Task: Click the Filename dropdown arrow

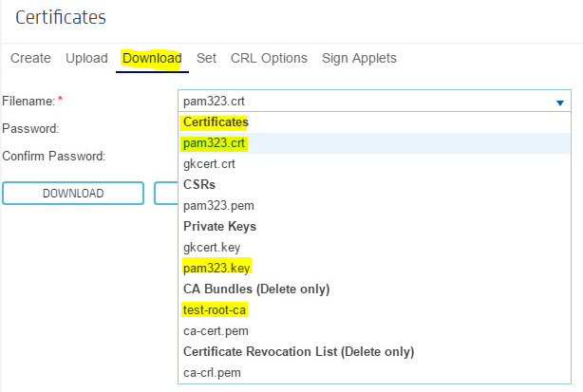Action: click(560, 103)
